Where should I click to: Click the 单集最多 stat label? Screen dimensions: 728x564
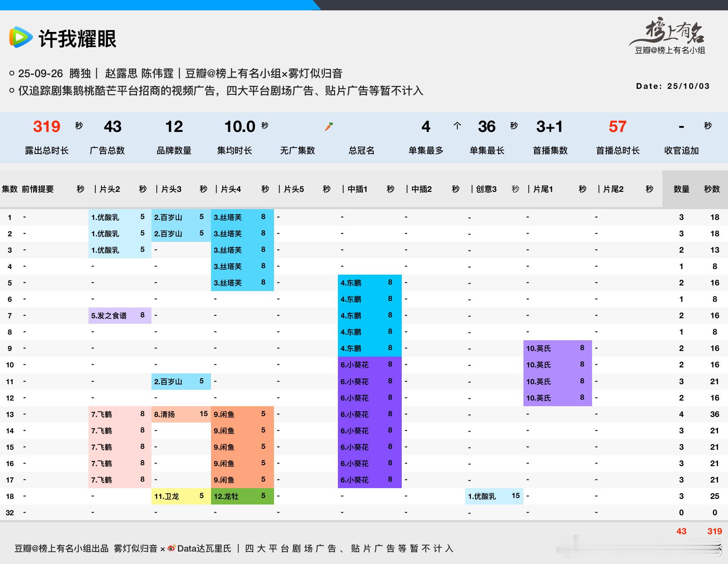pyautogui.click(x=426, y=150)
